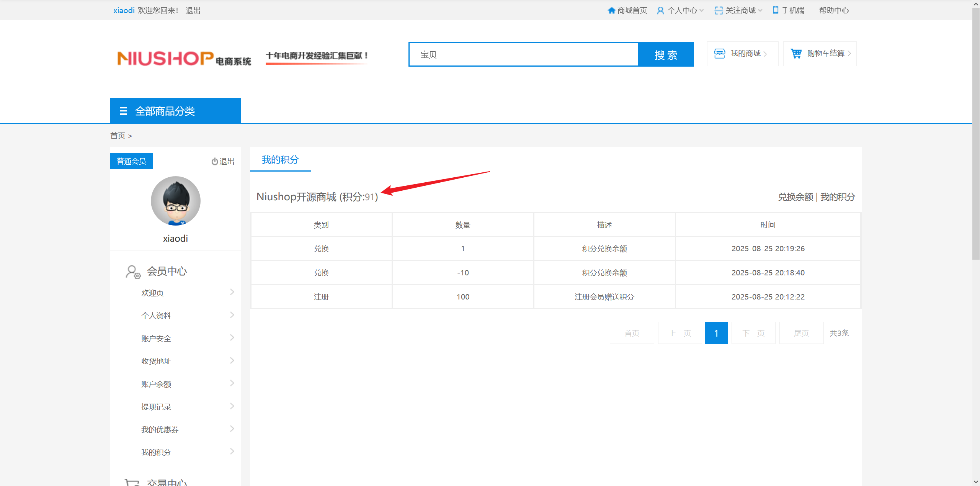Click the phone icon beside 手机端
This screenshot has height=486, width=980.
pos(776,10)
